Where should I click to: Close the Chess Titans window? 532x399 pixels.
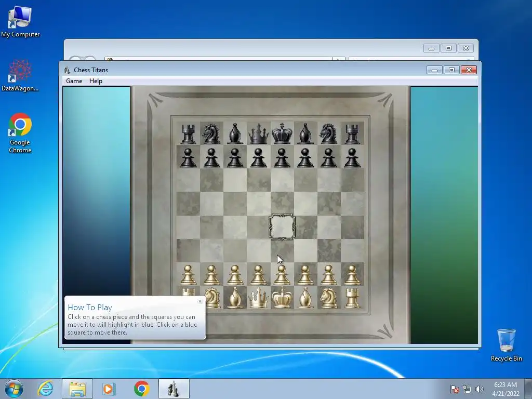(469, 70)
